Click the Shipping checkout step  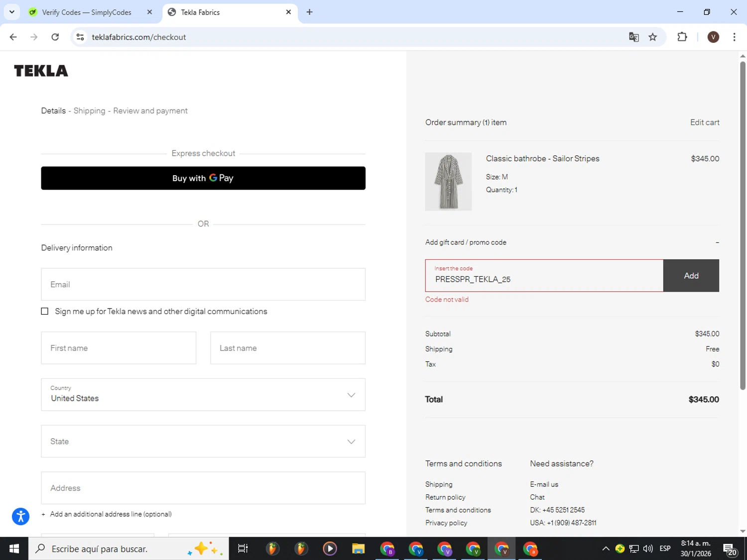(x=89, y=111)
